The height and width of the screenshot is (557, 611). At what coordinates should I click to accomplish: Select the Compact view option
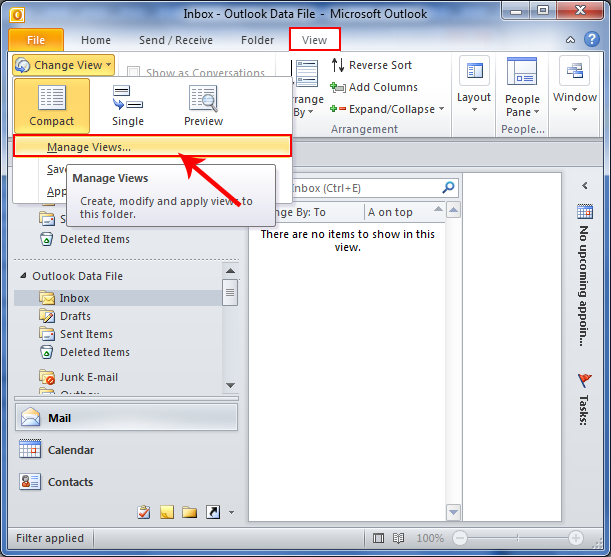(x=52, y=106)
